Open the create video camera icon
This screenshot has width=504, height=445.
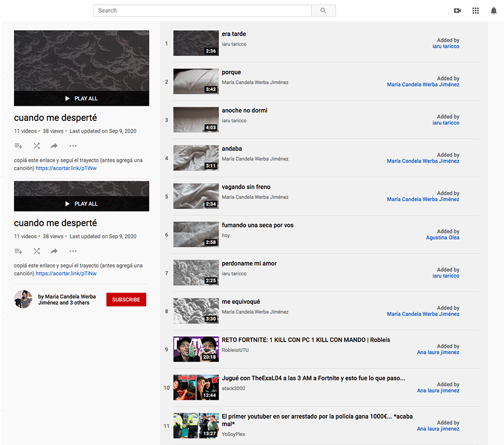point(457,11)
